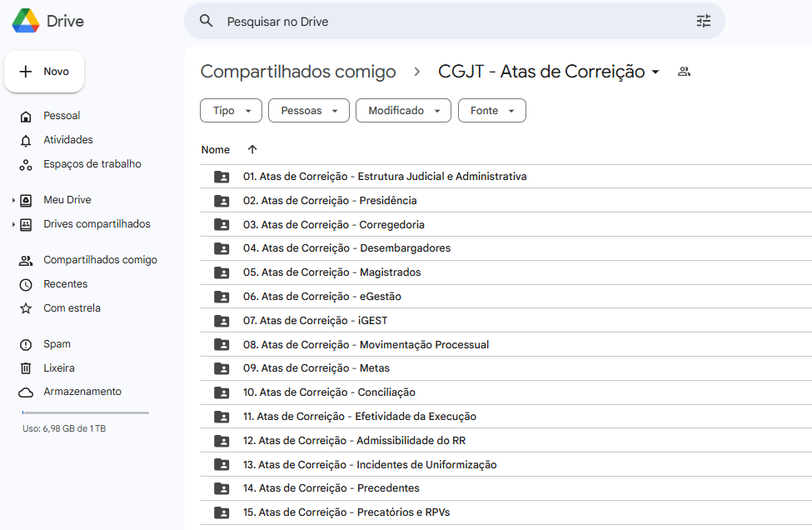Open advanced search options filter icon
812x530 pixels.
[x=704, y=22]
